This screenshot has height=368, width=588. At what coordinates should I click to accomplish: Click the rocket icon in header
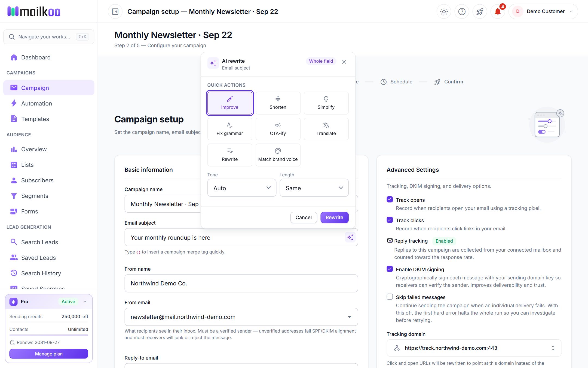(480, 11)
